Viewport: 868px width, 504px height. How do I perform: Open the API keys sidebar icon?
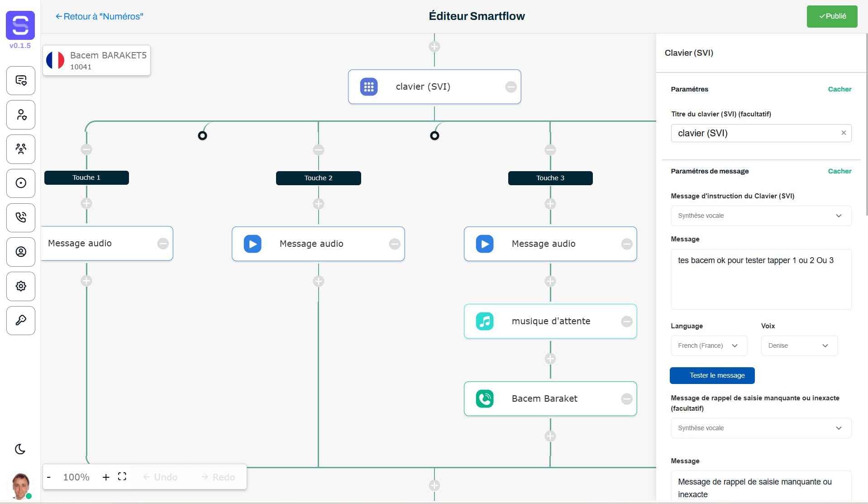pyautogui.click(x=20, y=321)
